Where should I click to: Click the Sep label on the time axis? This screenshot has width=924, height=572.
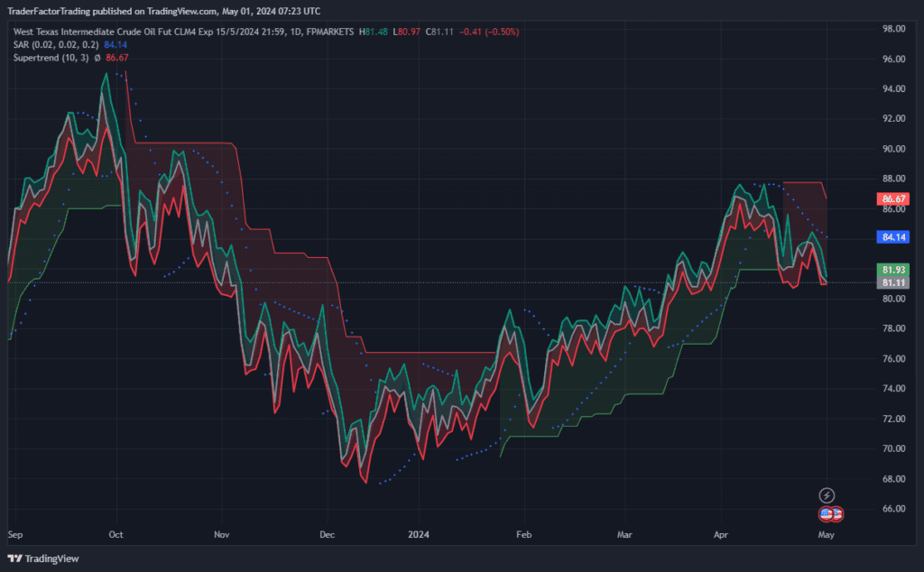click(15, 535)
